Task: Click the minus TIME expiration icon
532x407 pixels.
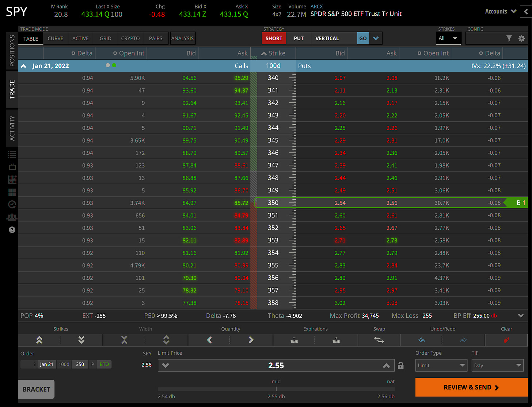Action: [x=294, y=340]
